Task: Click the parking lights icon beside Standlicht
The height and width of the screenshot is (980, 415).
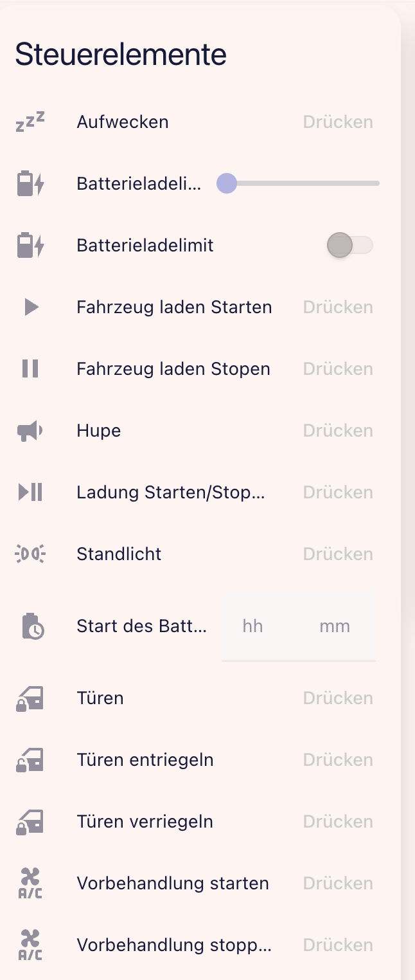Action: pyautogui.click(x=30, y=554)
